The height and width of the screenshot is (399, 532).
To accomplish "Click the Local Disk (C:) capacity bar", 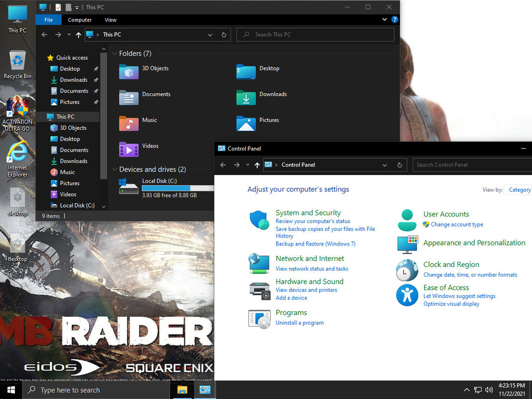I will pos(178,188).
